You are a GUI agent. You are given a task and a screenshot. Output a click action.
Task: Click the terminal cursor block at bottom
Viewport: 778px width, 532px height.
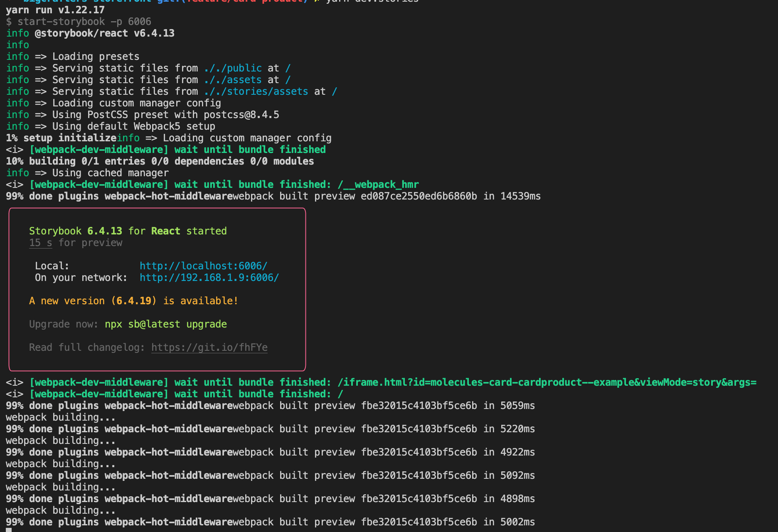(x=9, y=530)
